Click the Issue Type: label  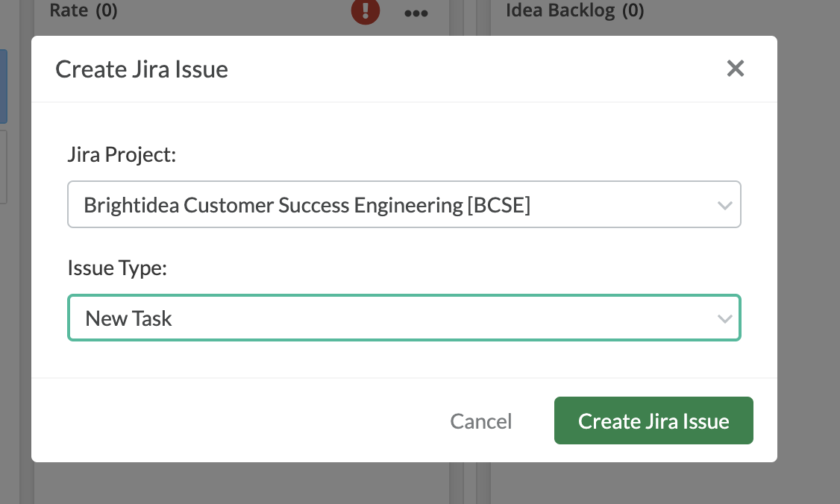117,268
